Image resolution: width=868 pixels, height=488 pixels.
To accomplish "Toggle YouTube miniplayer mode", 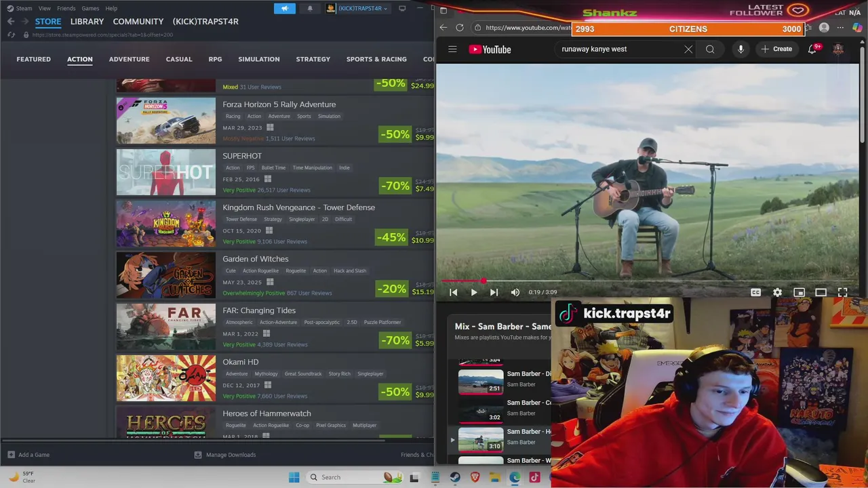I will coord(799,292).
